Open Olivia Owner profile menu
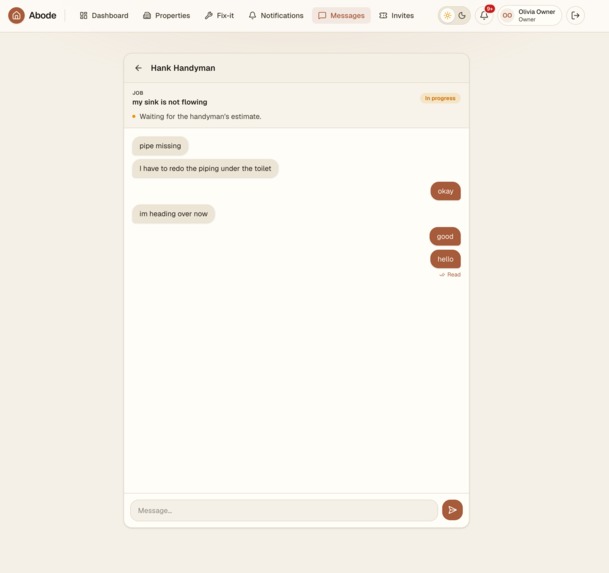The width and height of the screenshot is (609, 573). point(530,16)
